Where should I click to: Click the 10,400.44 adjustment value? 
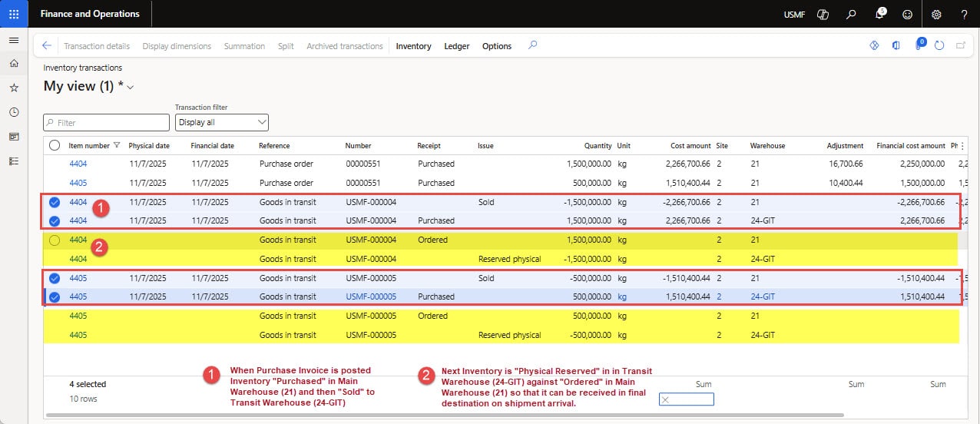pyautogui.click(x=845, y=183)
